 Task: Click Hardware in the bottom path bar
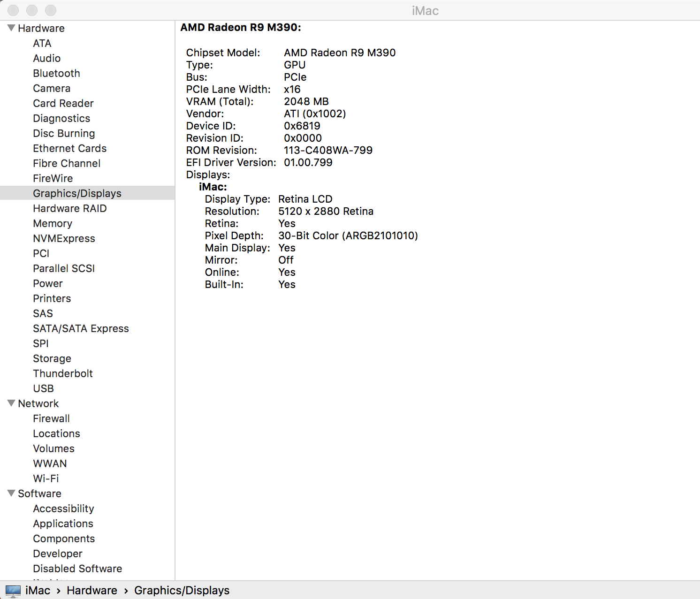point(92,591)
